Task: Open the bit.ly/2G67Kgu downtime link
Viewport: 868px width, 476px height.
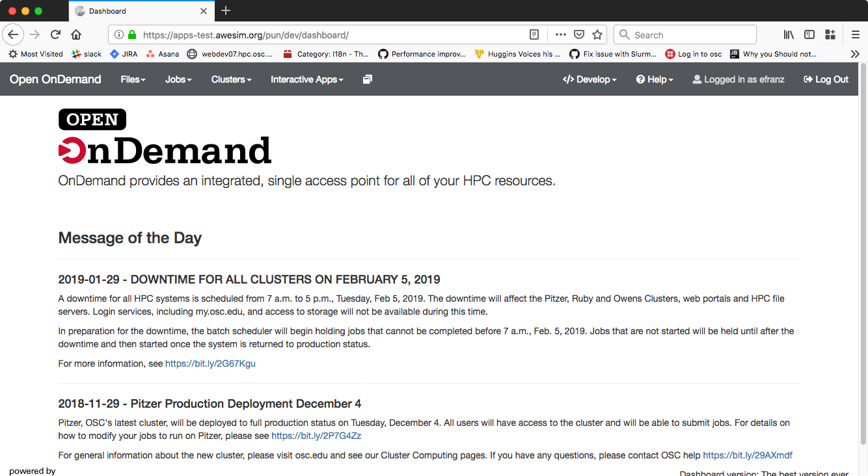Action: coord(210,364)
